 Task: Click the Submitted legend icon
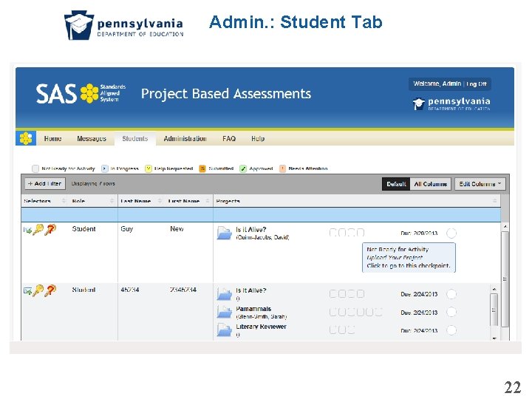202,168
